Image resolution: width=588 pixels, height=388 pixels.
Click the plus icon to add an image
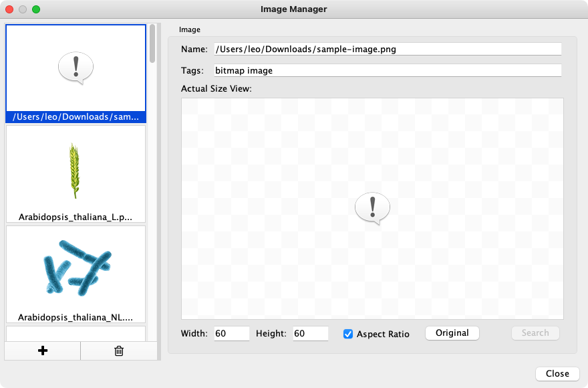pyautogui.click(x=43, y=351)
